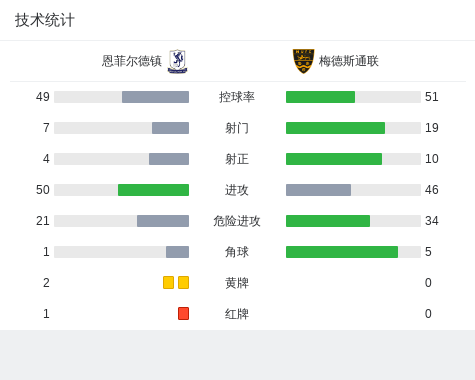
Task: Click the gray possession bar showing 49
Action: tap(155, 97)
